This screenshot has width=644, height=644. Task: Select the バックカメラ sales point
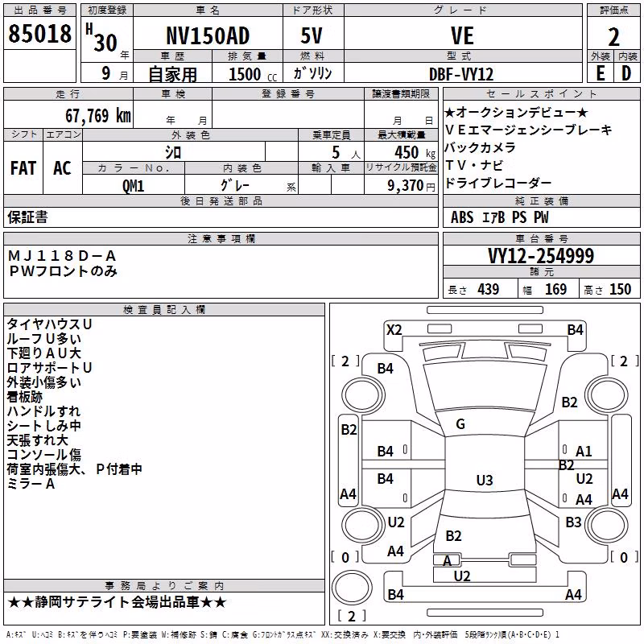[480, 147]
